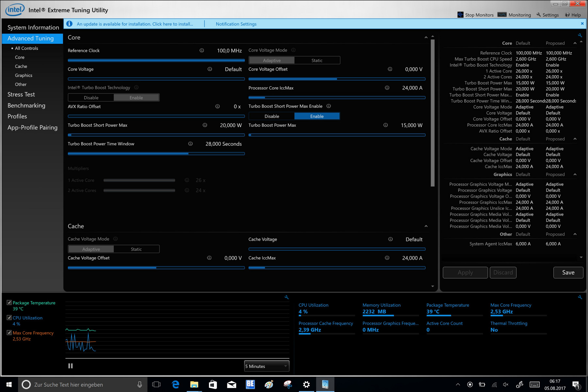Show info for AVX Ratio Offset
Viewport: 588px width, 392px height.
[218, 106]
